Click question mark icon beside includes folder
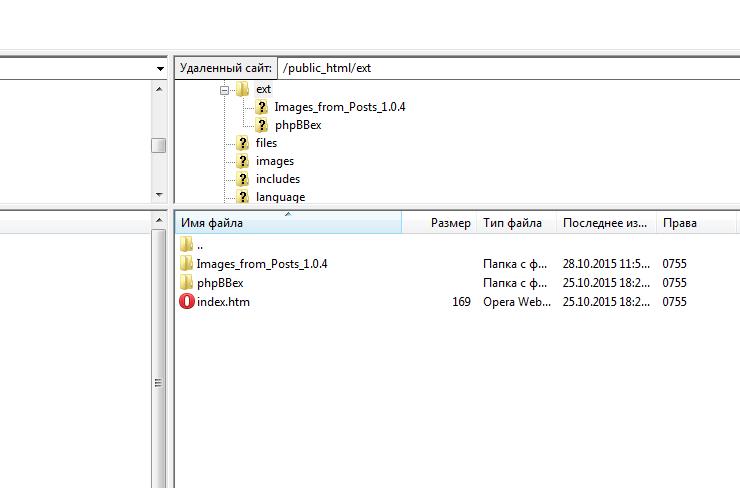 tap(242, 179)
